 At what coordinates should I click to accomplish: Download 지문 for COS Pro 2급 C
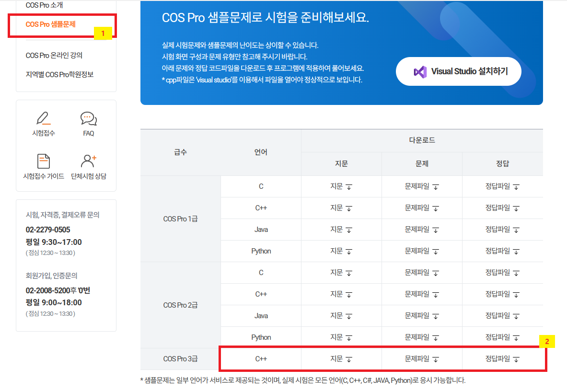point(341,273)
